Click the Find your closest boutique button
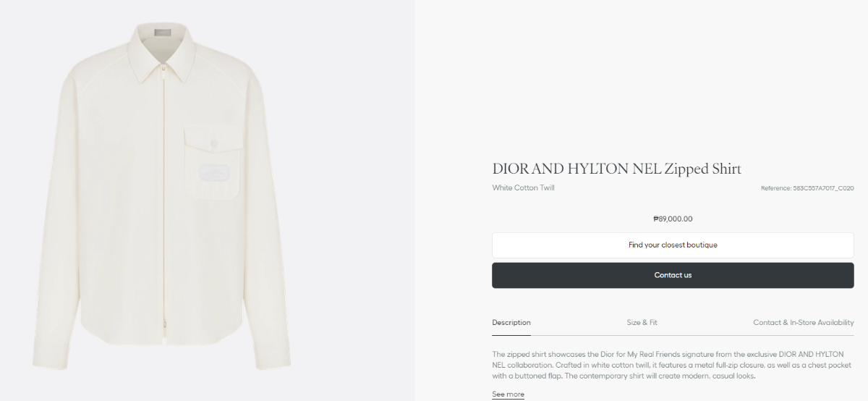 [x=673, y=245]
